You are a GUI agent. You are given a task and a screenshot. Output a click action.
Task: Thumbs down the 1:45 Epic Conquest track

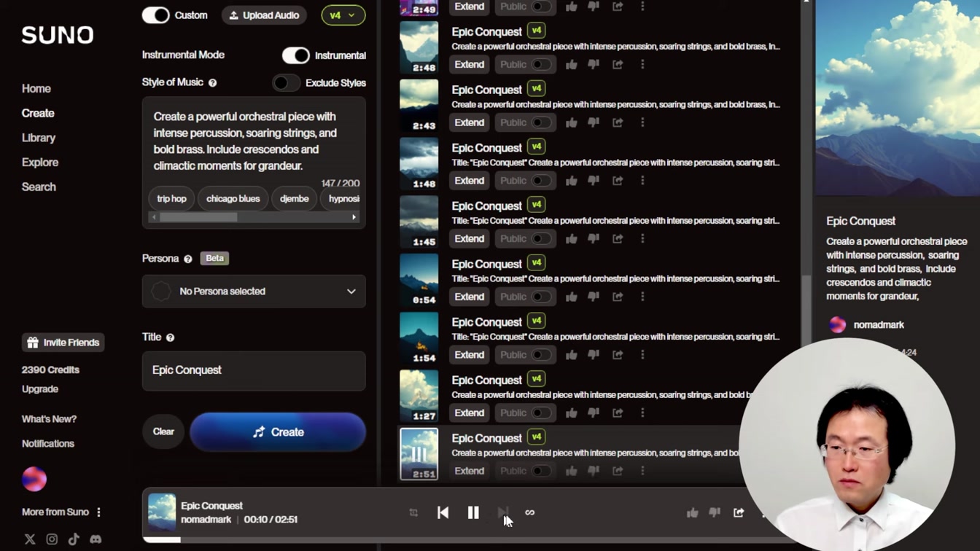point(594,239)
